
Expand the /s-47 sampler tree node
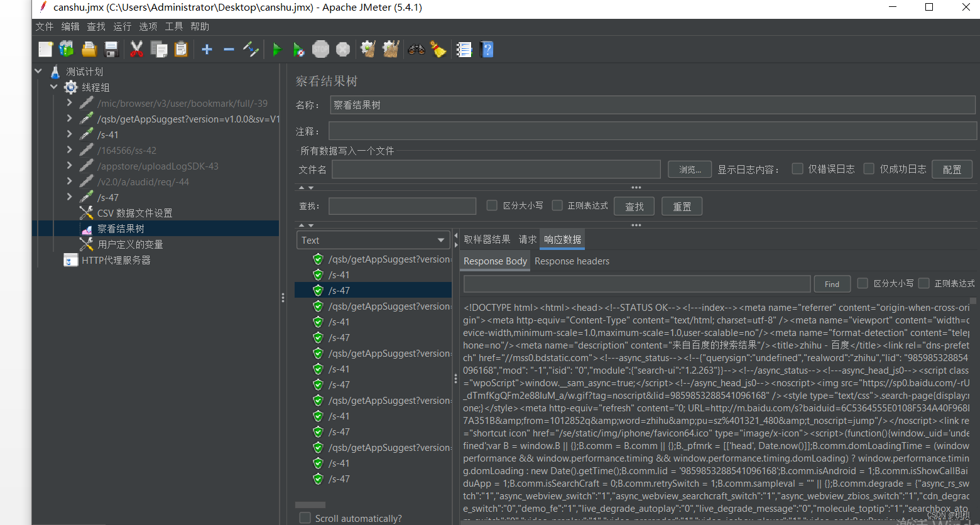click(x=70, y=197)
